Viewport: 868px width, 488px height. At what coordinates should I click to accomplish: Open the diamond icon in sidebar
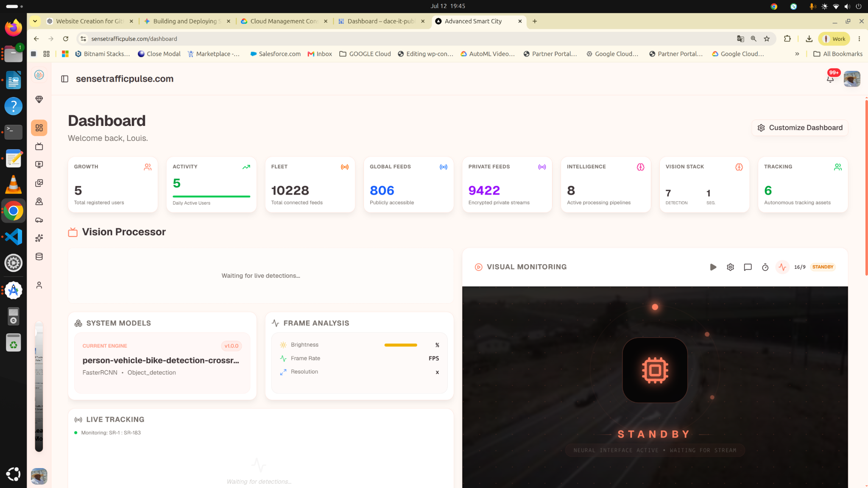pos(39,99)
